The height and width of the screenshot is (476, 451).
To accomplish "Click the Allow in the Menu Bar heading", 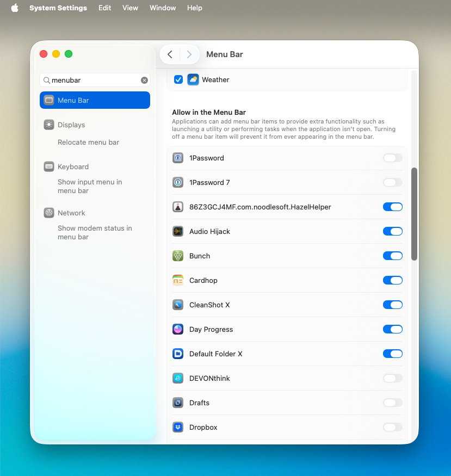I will pyautogui.click(x=209, y=112).
